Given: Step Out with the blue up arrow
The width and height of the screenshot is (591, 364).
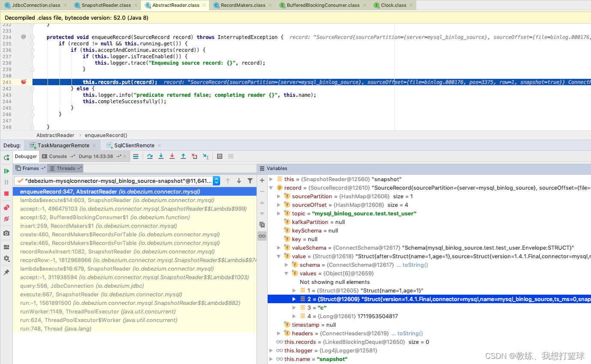Looking at the screenshot, I should click(x=183, y=156).
